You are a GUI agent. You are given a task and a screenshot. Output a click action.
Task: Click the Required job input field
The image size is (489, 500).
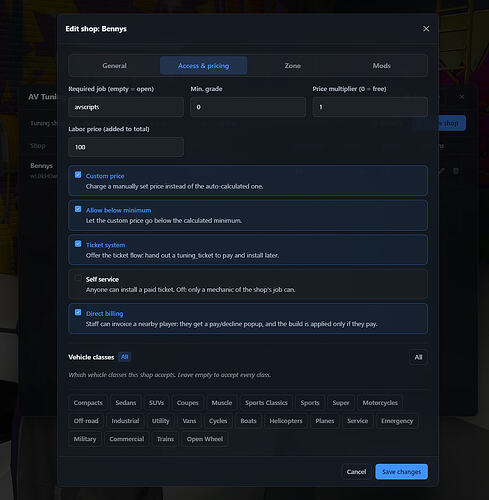pos(126,107)
